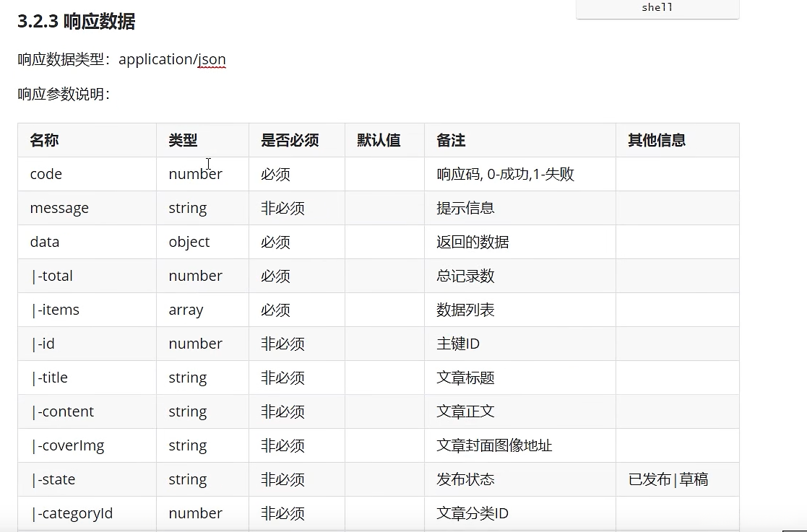The height and width of the screenshot is (532, 807).
Task: Select the code name cell
Action: tap(87, 174)
